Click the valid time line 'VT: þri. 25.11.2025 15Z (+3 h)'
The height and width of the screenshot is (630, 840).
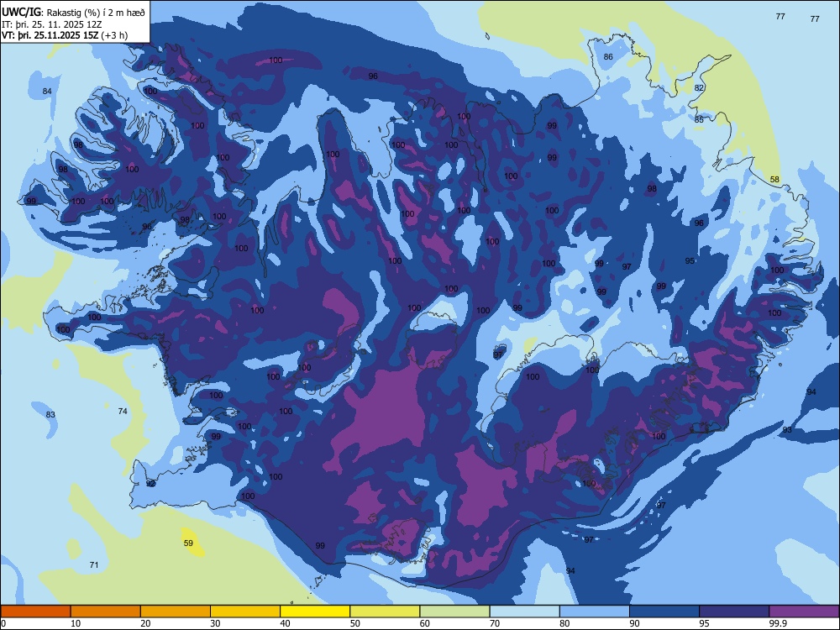pyautogui.click(x=65, y=35)
